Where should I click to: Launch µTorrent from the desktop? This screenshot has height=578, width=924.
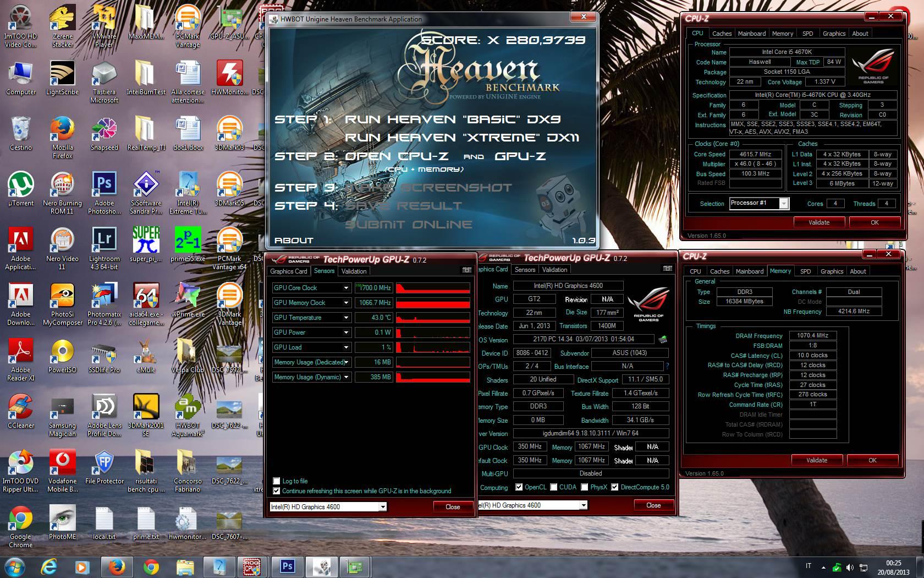tap(21, 189)
